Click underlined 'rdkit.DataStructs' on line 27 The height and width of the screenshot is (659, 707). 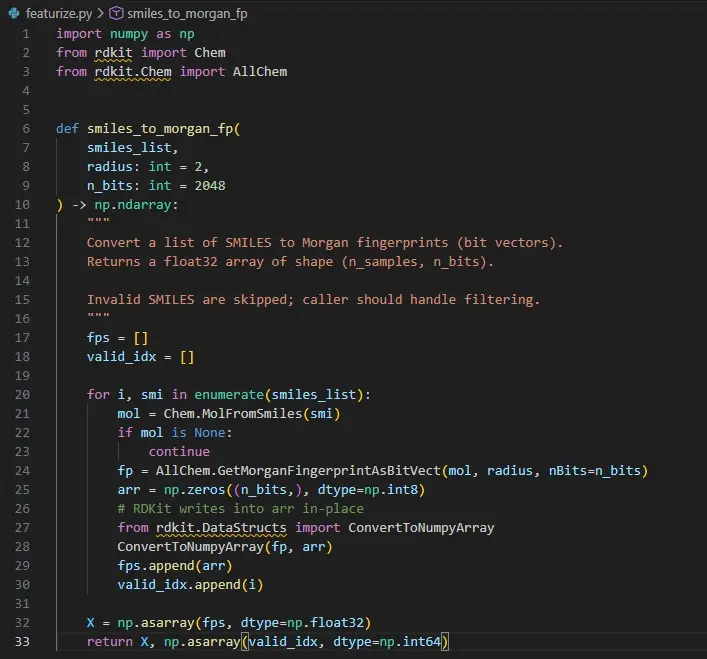click(x=221, y=527)
